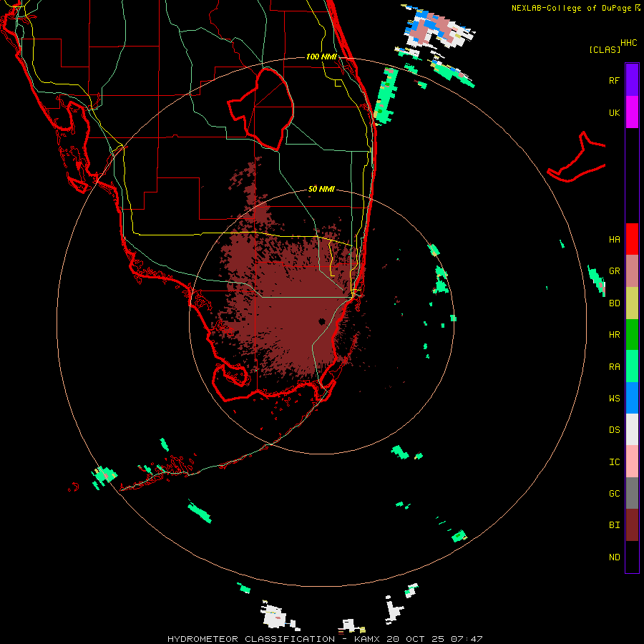
Task: Click the 'HYDROMETEOR CLASSIFICATION - KAMX' caption
Action: point(273,639)
